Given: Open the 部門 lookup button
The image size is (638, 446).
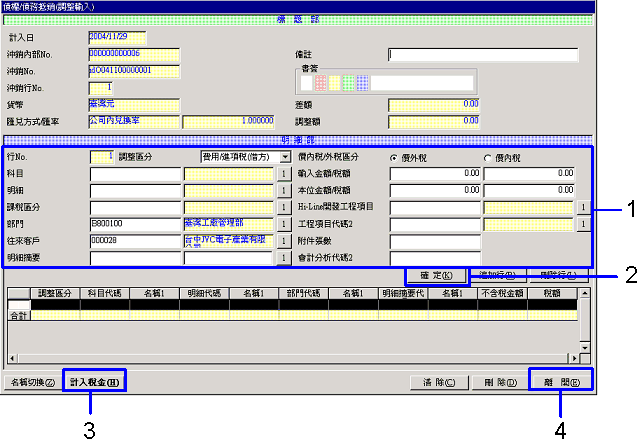Looking at the screenshot, I should [284, 224].
